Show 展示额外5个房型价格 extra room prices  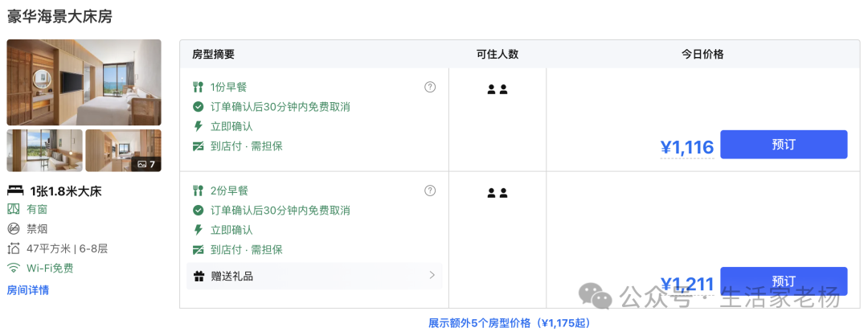point(509,323)
